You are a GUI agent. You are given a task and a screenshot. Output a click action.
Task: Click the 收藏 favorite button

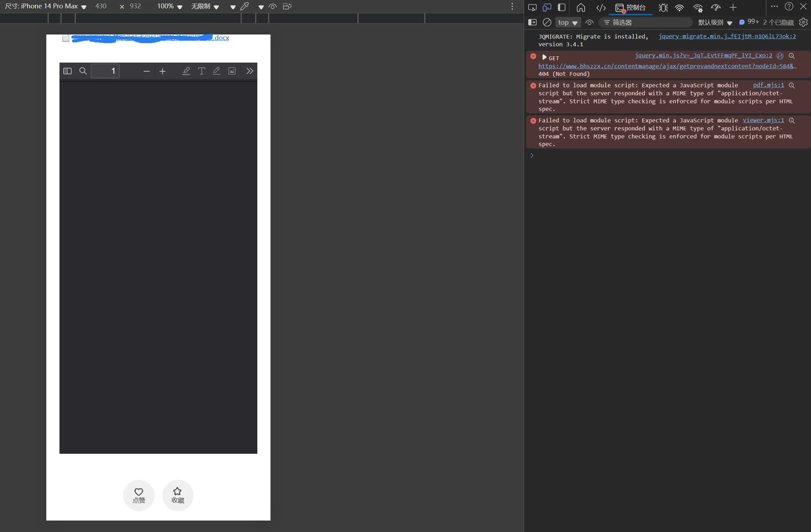click(x=178, y=495)
